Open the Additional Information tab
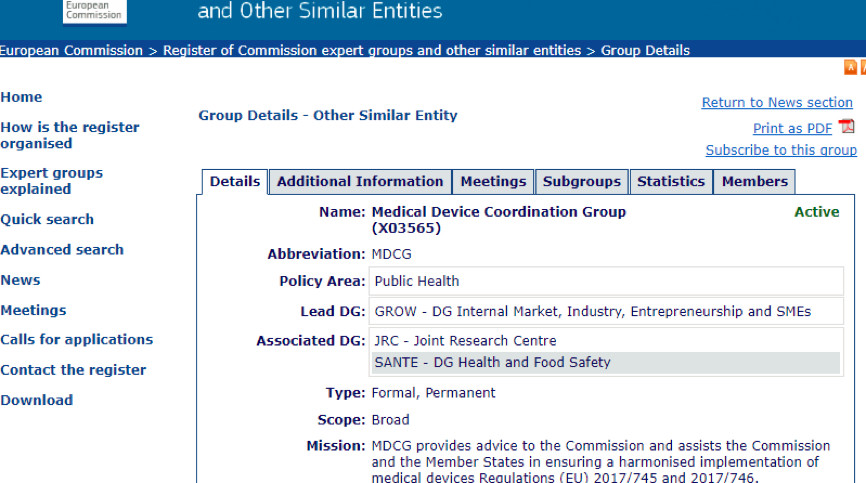 (360, 182)
